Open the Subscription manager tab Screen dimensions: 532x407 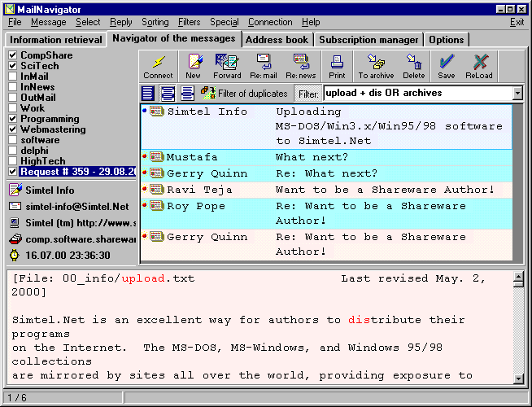coord(368,39)
